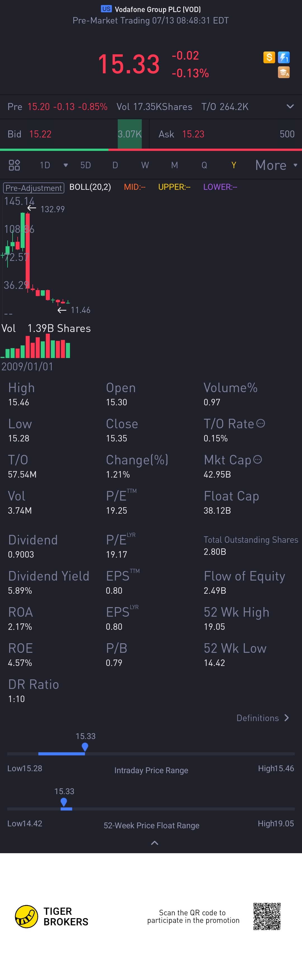Select the yearly Y chart period
The width and height of the screenshot is (302, 980).
pos(233,165)
